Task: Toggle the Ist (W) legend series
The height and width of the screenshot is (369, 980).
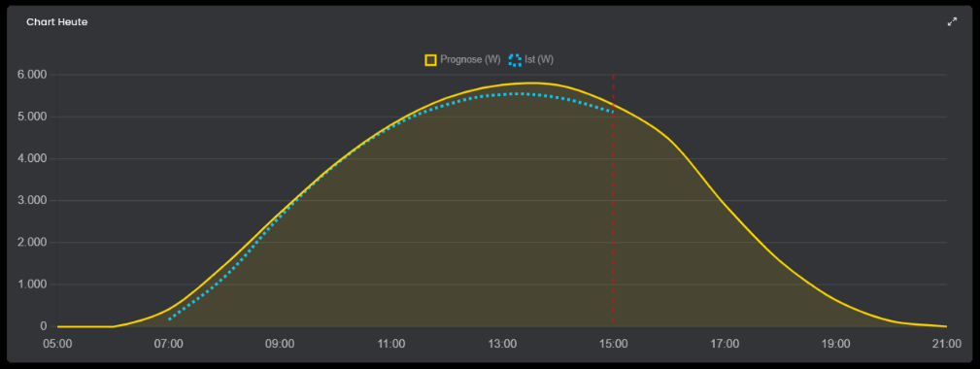Action: point(530,60)
